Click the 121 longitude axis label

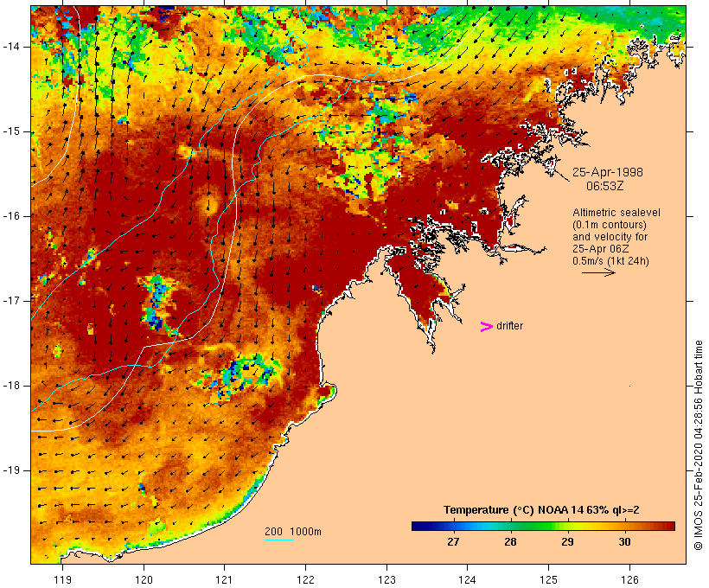point(224,579)
